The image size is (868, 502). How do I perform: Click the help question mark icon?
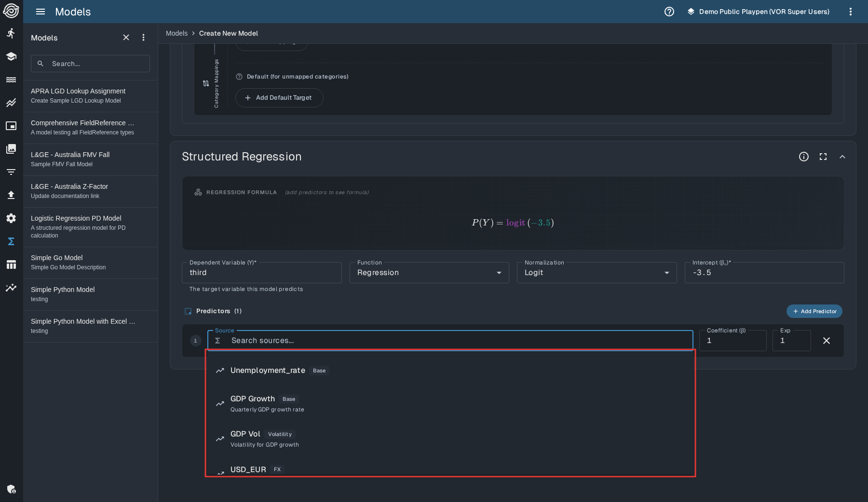[669, 12]
